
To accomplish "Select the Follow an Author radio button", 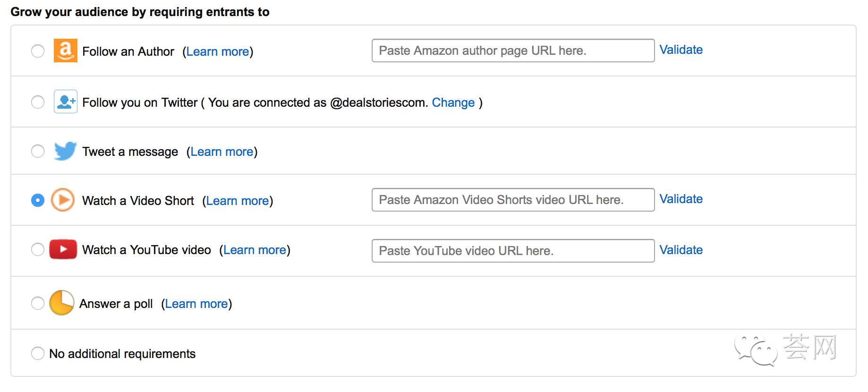I will click(x=38, y=51).
